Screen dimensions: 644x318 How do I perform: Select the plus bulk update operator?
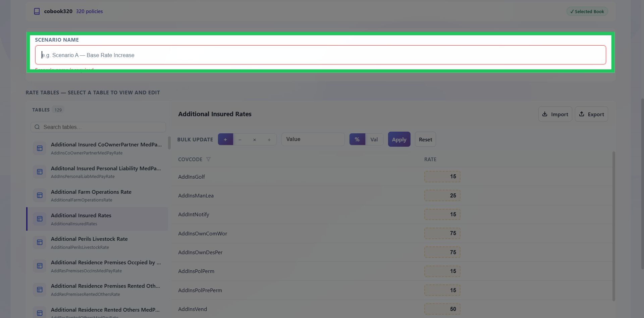(225, 139)
